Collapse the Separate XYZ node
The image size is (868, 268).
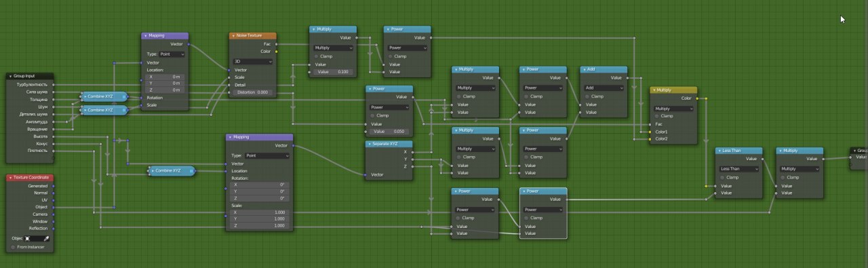click(370, 144)
